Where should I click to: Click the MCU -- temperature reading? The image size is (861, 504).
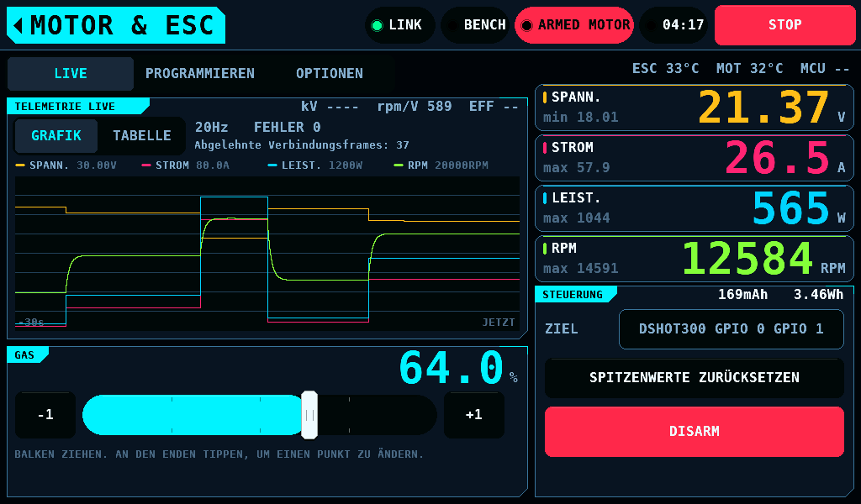coord(825,69)
